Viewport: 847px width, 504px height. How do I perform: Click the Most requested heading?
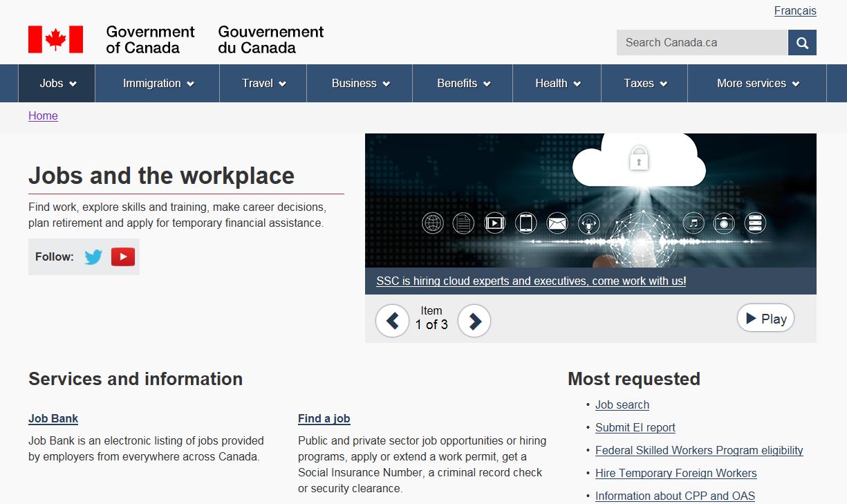coord(634,379)
